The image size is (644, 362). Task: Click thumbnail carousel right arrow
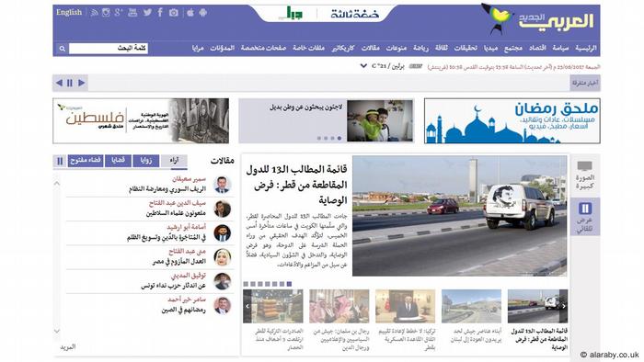coord(563,306)
